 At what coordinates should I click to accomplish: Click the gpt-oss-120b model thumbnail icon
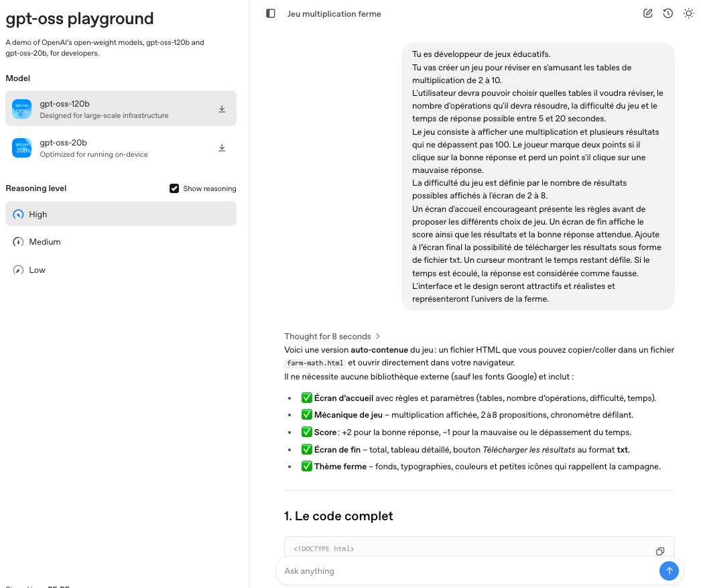tap(22, 109)
